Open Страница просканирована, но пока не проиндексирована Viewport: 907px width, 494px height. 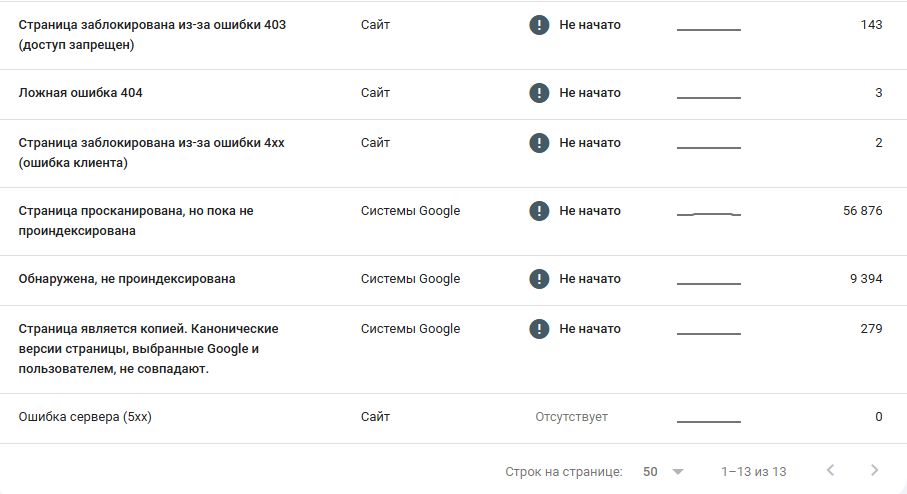click(x=454, y=222)
